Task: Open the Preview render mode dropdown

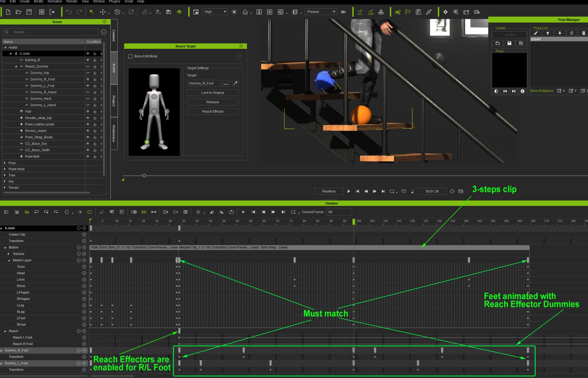Action: point(320,12)
